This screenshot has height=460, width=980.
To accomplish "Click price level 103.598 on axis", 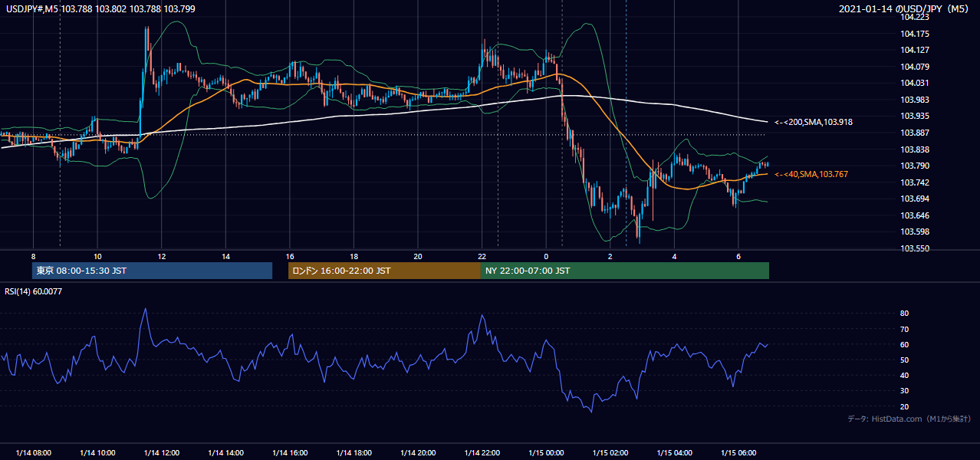I will coord(916,232).
